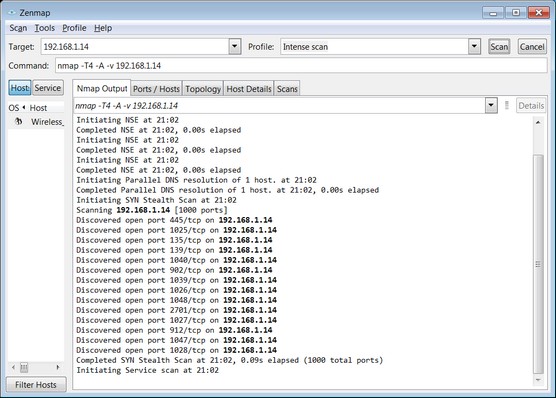Click host list scroll left arrow

13,367
